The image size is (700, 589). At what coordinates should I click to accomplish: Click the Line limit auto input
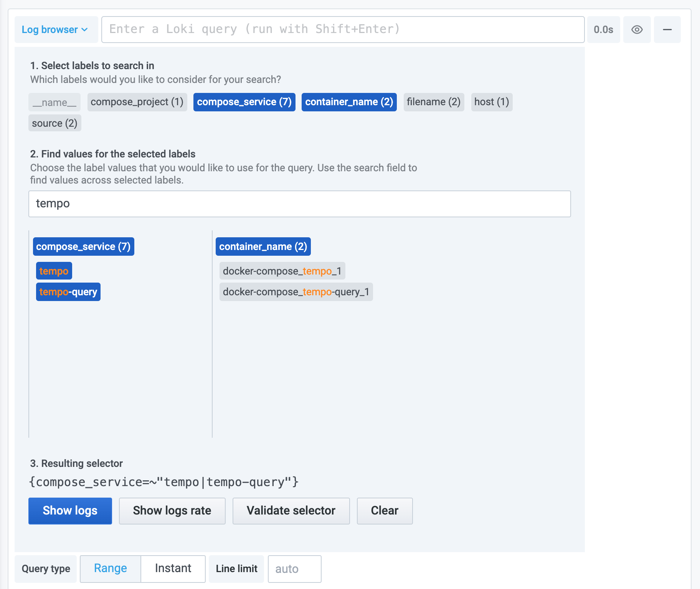[294, 569]
